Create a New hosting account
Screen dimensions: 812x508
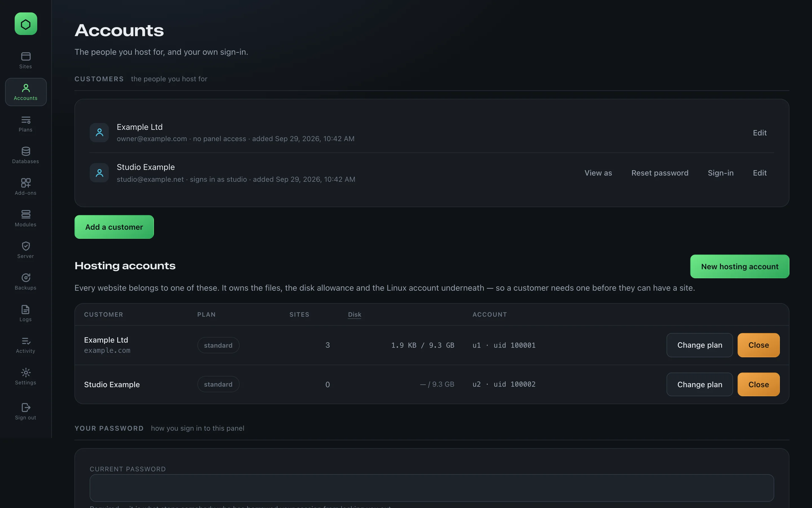pyautogui.click(x=740, y=266)
